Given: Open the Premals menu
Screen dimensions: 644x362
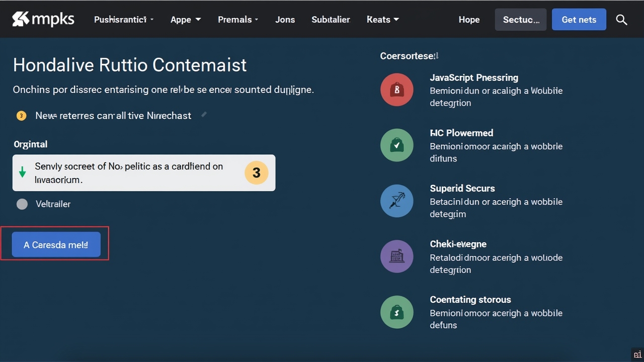Looking at the screenshot, I should [238, 20].
